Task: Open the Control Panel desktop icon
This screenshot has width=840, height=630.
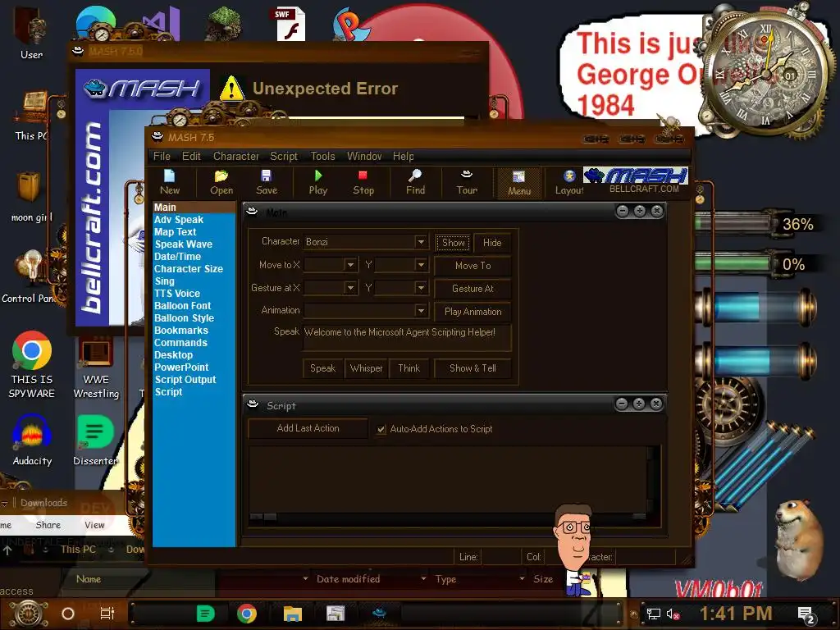Action: 30,276
